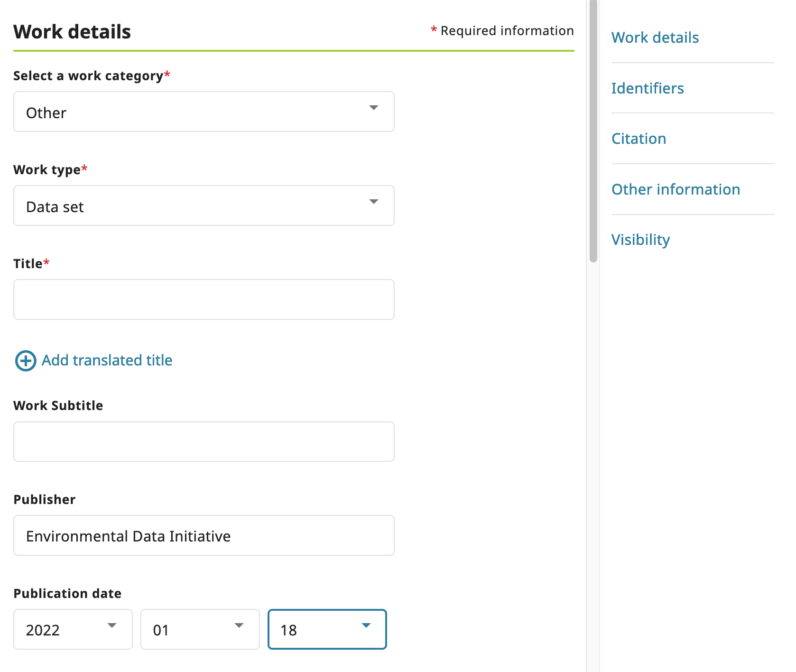Open the year dropdown showing 2022

coord(73,629)
